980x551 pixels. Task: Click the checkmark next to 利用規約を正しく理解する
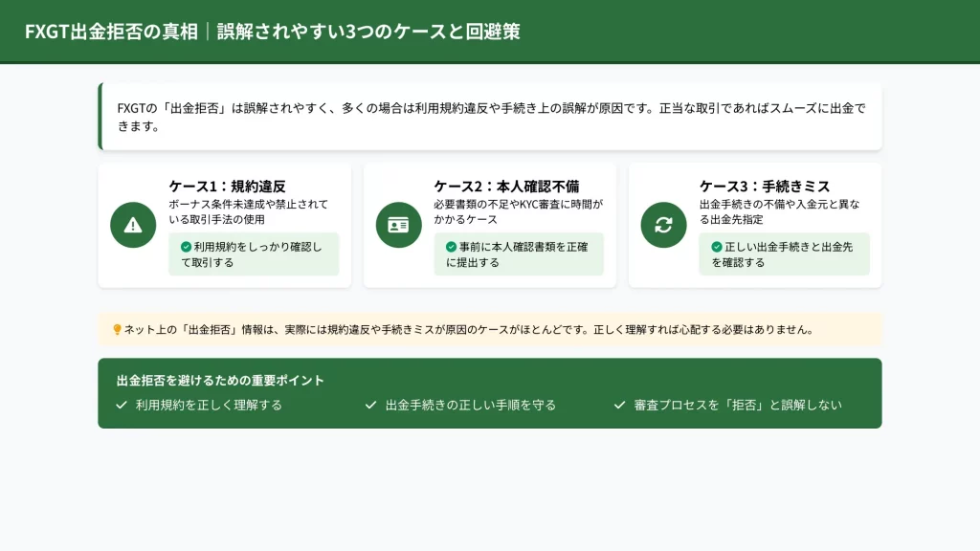[x=122, y=405]
